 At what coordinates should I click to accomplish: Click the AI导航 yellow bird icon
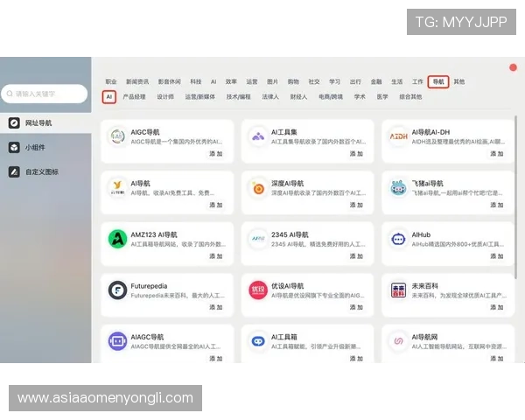(117, 187)
